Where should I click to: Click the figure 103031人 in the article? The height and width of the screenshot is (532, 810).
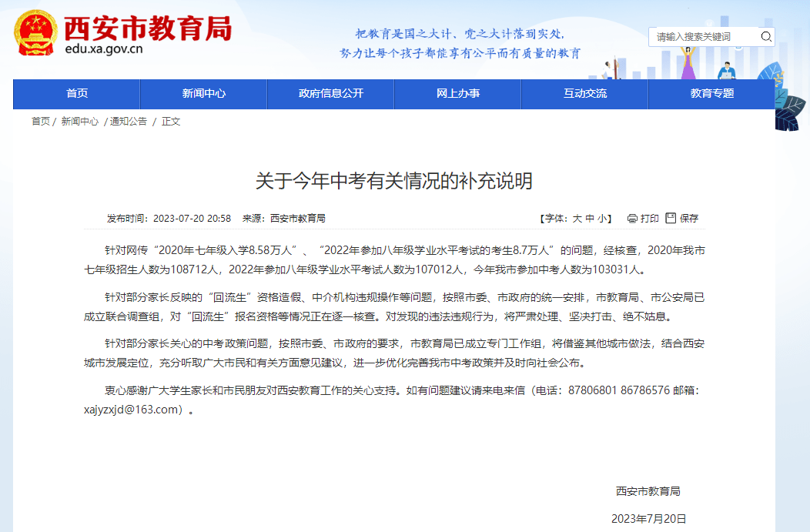click(615, 269)
